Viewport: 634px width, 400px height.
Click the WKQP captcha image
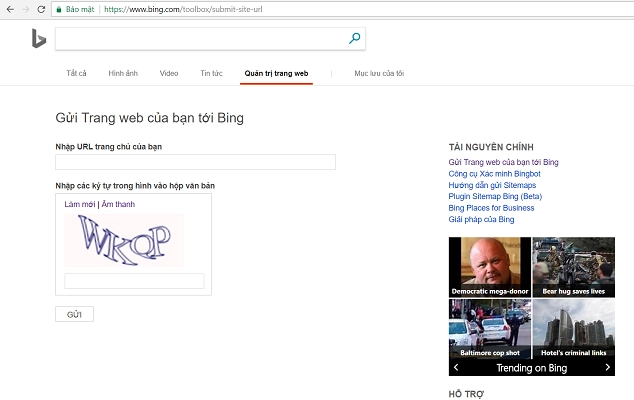coord(124,240)
